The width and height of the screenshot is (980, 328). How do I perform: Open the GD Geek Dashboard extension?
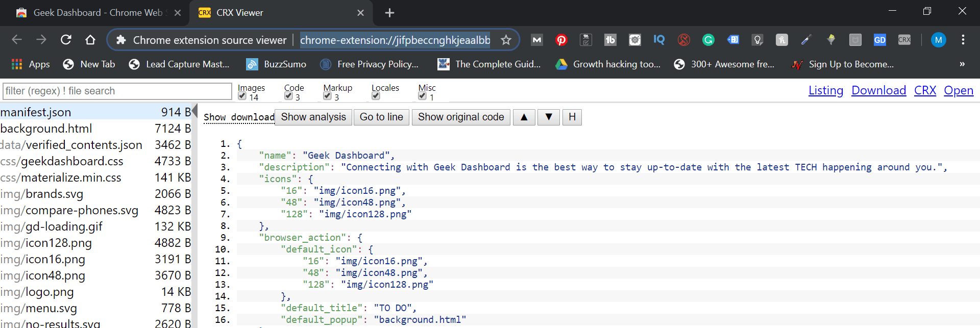[x=879, y=40]
